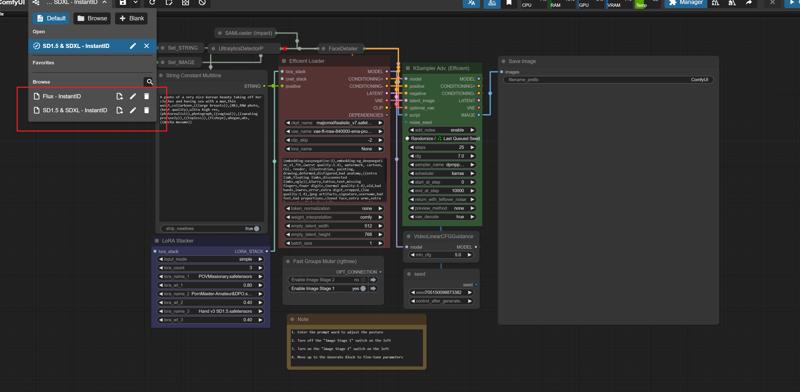Click filename_prefix field in Save Image node
Image resolution: width=800 pixels, height=392 pixels.
point(608,80)
